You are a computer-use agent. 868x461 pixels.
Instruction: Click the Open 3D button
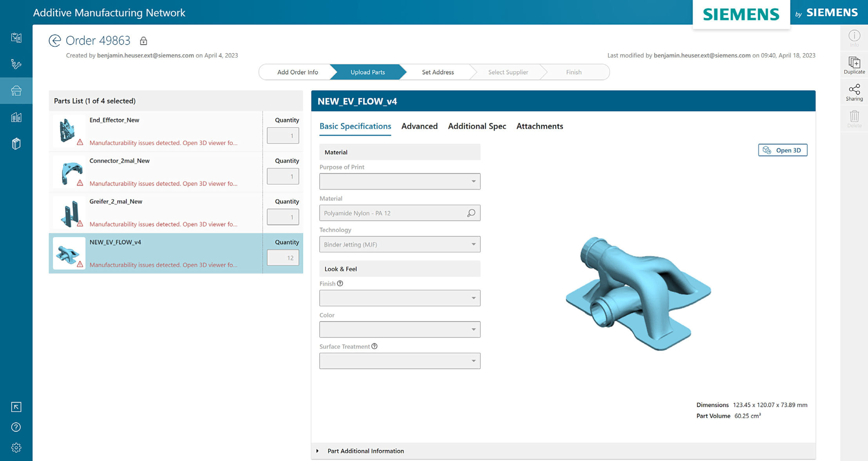pos(782,150)
